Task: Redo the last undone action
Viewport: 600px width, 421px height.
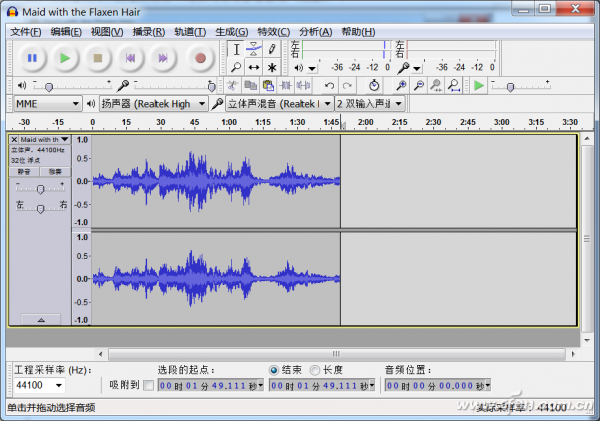Action: pos(347,85)
